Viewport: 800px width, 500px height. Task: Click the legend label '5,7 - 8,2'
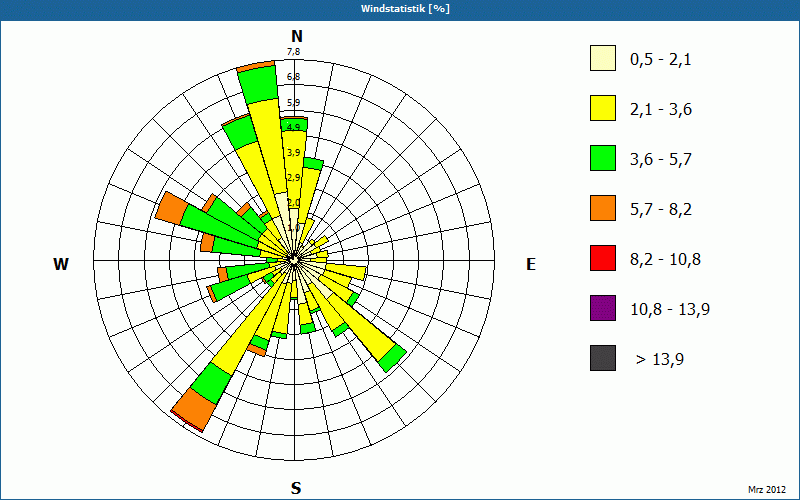pos(661,210)
